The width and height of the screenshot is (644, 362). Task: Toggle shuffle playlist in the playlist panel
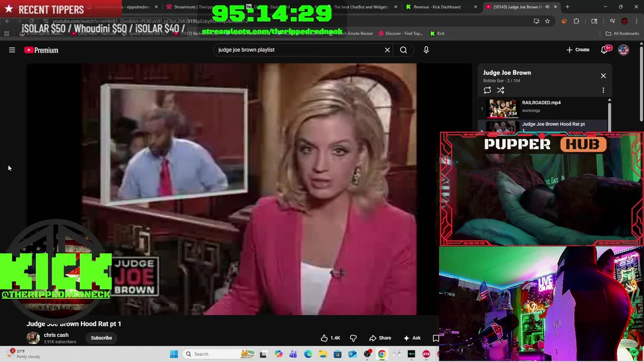point(501,90)
